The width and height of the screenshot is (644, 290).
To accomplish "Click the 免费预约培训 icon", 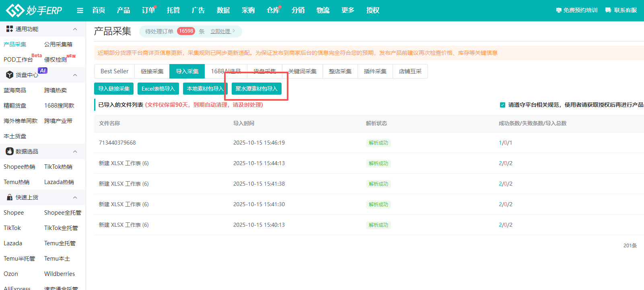I will click(x=559, y=10).
